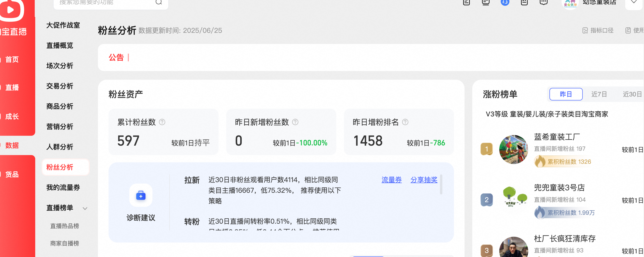The image size is (644, 257).
Task: Open 杜厂长疯狂清库存 avatar thumbnail
Action: tap(514, 247)
